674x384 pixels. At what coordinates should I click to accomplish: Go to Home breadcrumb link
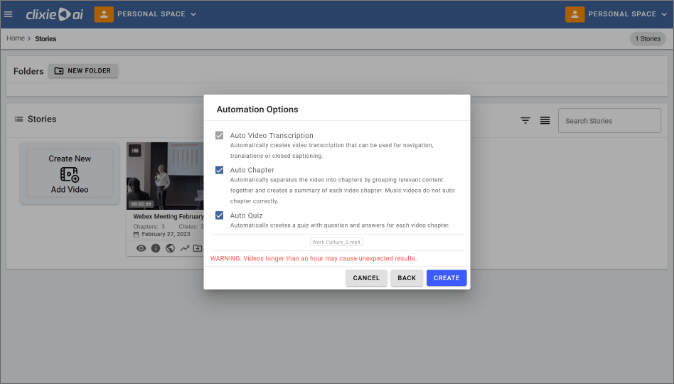point(15,38)
